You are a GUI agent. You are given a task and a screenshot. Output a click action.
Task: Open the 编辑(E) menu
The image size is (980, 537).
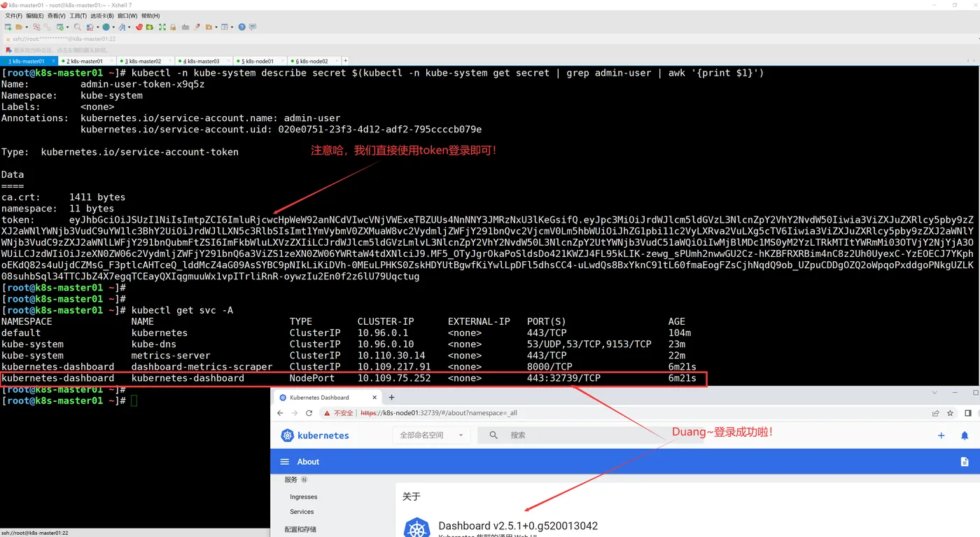pyautogui.click(x=35, y=15)
